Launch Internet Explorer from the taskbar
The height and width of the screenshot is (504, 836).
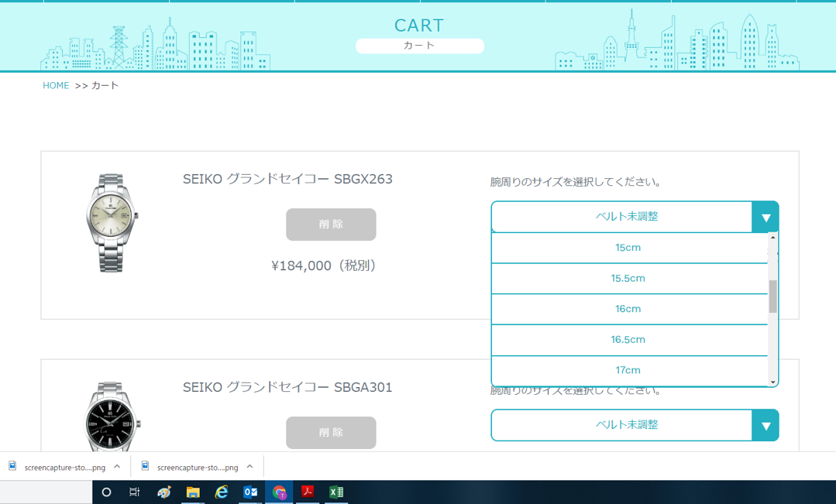(222, 492)
